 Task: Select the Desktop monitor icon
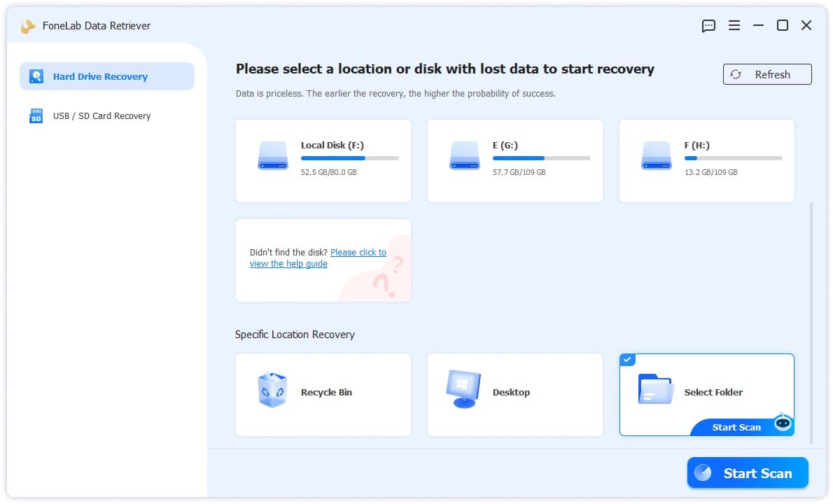(x=463, y=389)
